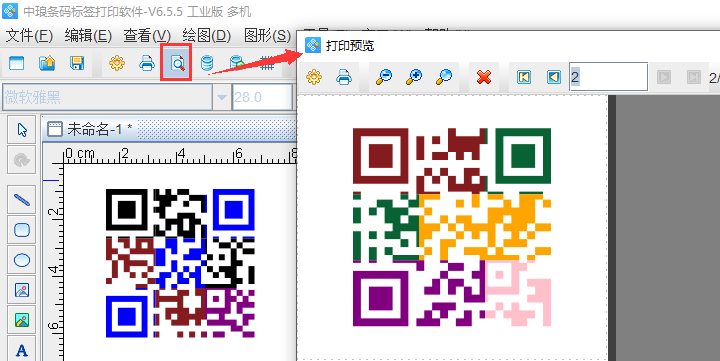Click the new document icon
This screenshot has height=361, width=720.
click(x=17, y=63)
